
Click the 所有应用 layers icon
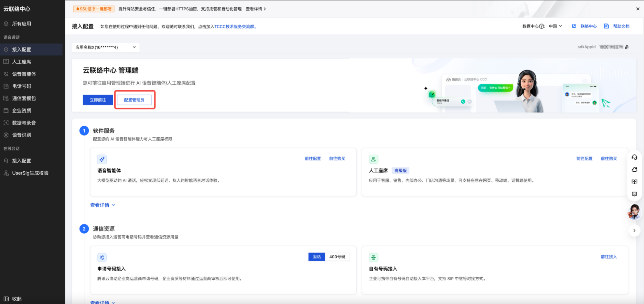click(6, 24)
